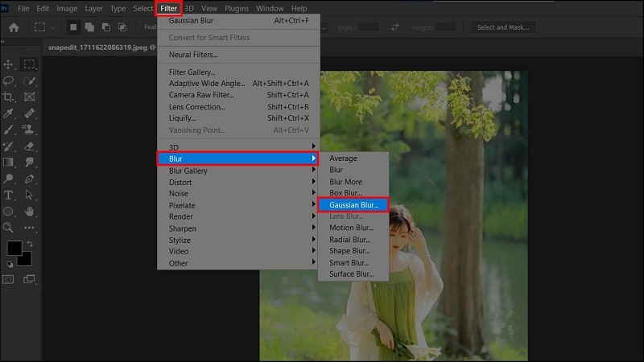Expand the Pixelate submenu
The width and height of the screenshot is (644, 362).
pyautogui.click(x=238, y=205)
